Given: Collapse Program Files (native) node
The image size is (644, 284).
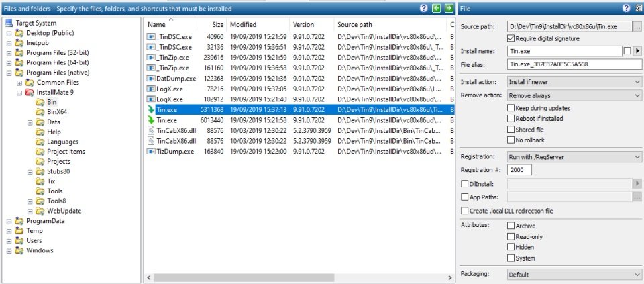Looking at the screenshot, I should tap(9, 73).
